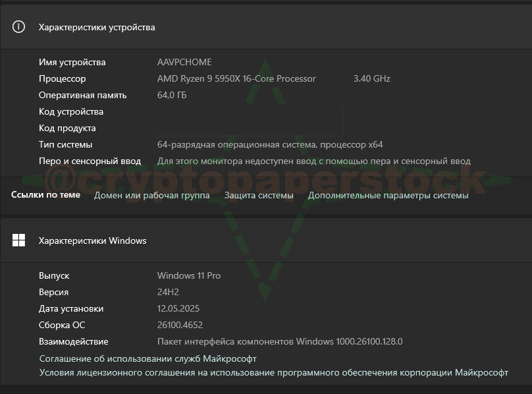Click the version value 24H2
This screenshot has height=394, width=532.
coord(168,292)
